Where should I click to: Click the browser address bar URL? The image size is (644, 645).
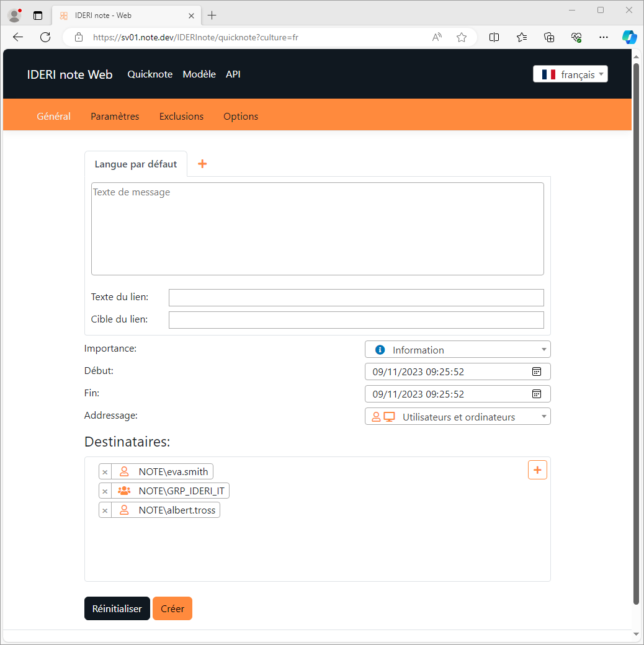pos(195,37)
